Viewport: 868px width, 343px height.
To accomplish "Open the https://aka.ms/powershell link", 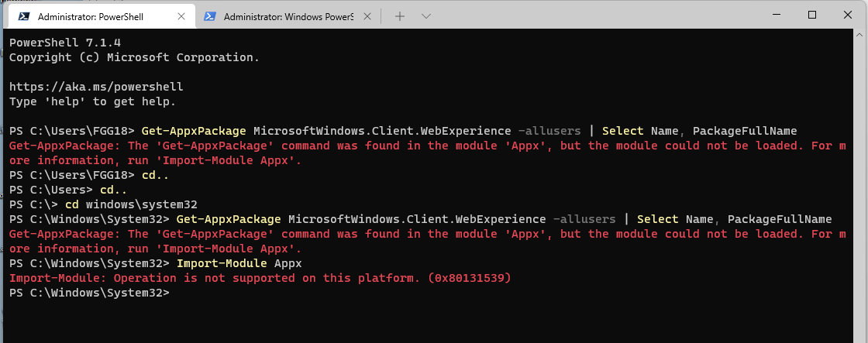I will click(96, 87).
